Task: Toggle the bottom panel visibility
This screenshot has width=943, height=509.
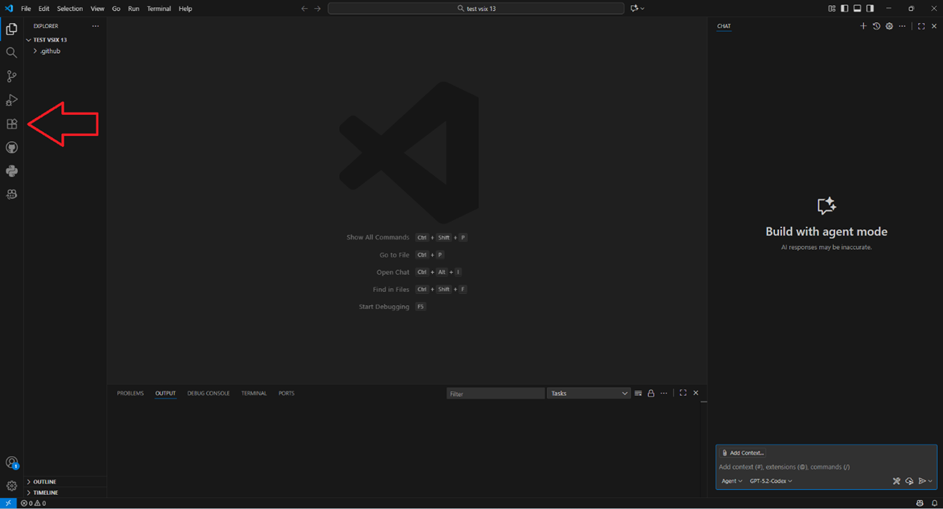Action: click(x=857, y=8)
